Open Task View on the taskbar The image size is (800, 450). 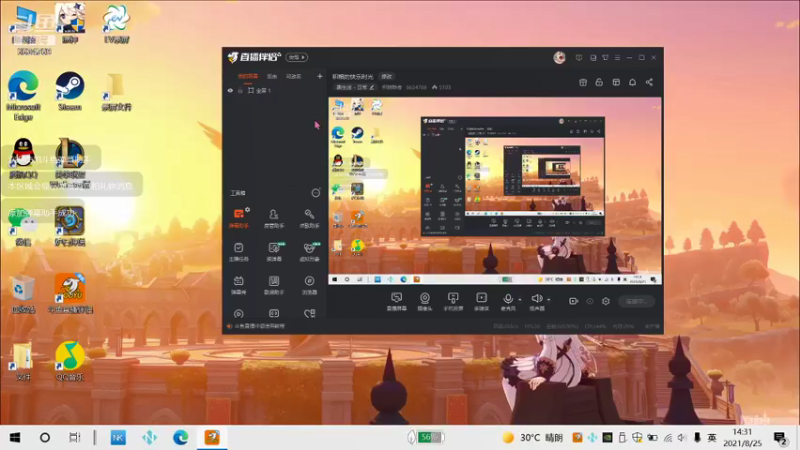[74, 437]
